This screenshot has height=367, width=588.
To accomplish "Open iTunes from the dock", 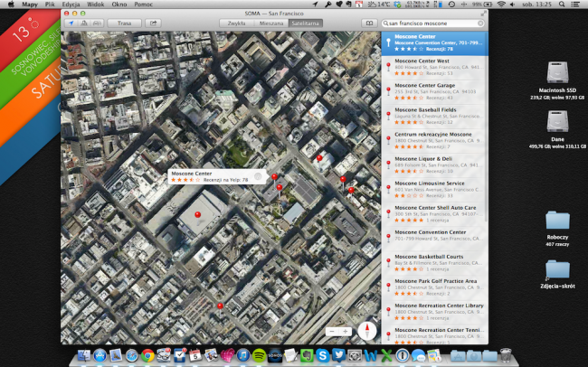I will [x=242, y=355].
